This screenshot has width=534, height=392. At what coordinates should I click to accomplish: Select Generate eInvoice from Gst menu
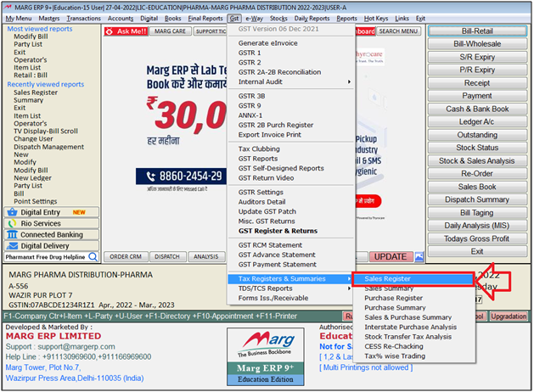point(267,43)
